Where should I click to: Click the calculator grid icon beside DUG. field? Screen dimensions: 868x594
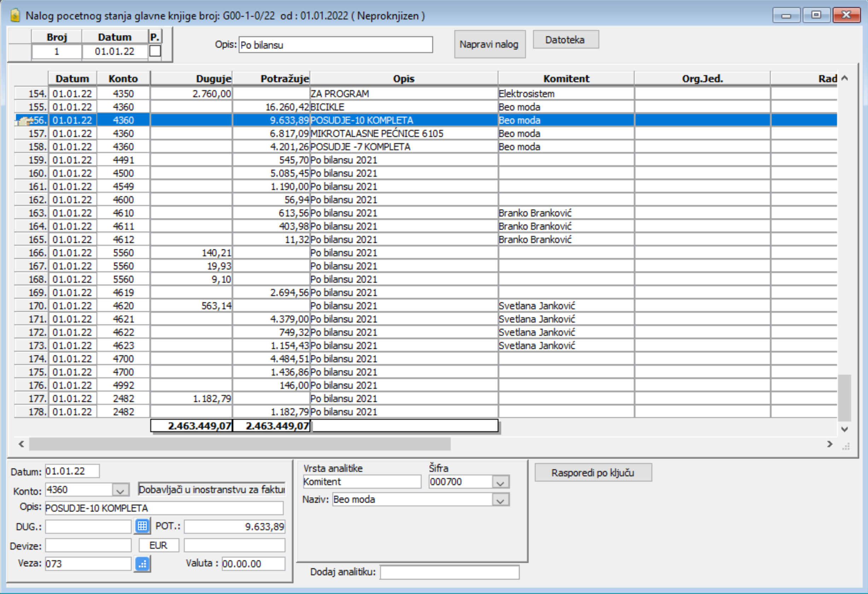click(142, 526)
